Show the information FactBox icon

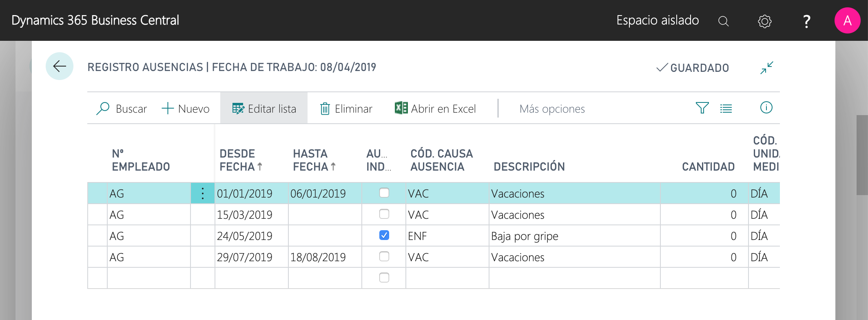[766, 108]
